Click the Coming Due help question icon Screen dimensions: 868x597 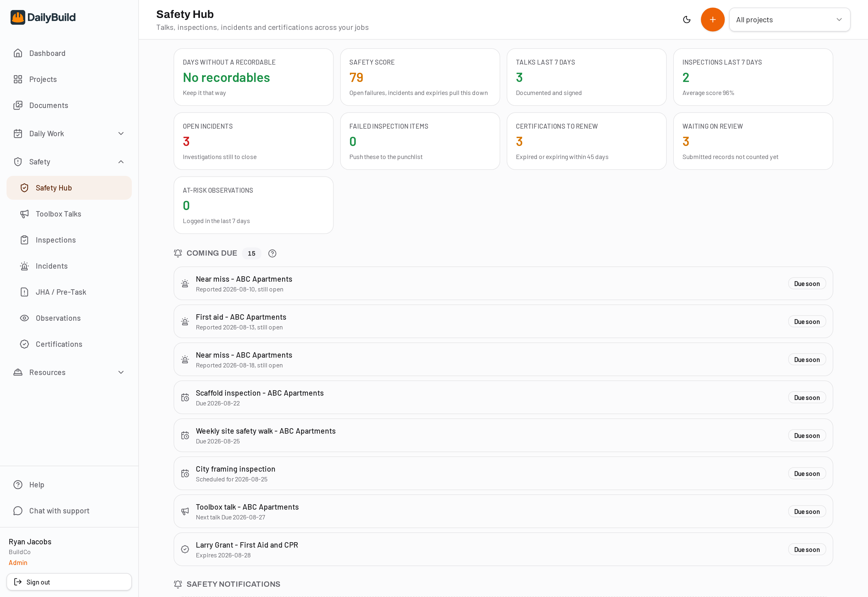[x=272, y=253]
